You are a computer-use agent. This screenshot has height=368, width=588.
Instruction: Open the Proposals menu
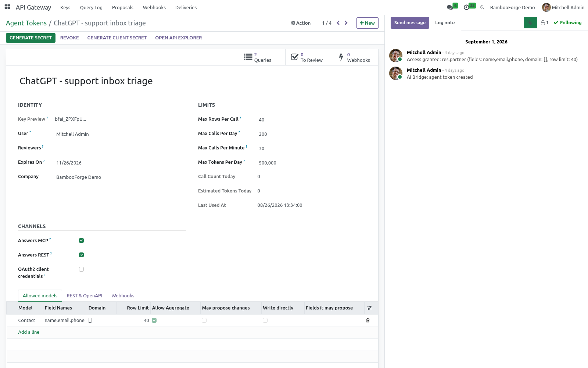123,7
